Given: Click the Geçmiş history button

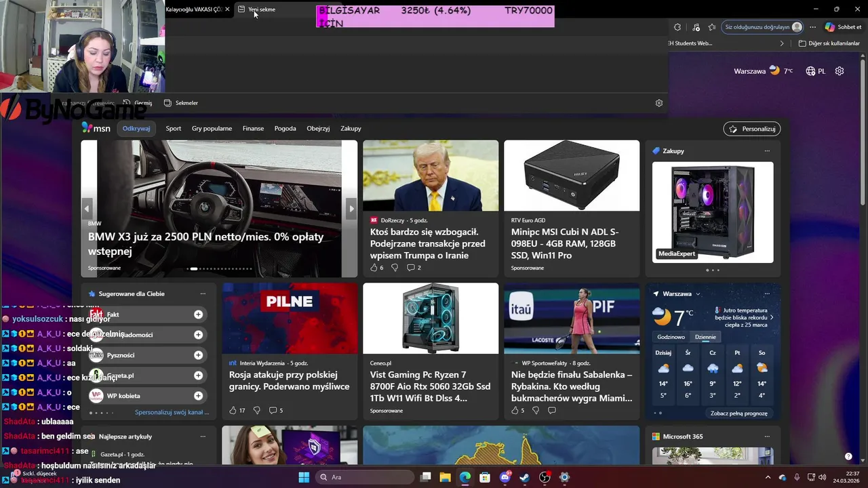Looking at the screenshot, I should click(x=138, y=103).
